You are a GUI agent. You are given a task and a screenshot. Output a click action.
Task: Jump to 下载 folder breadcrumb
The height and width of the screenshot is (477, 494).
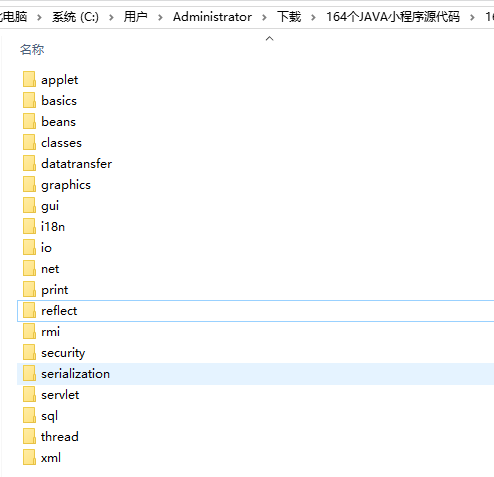coord(289,17)
